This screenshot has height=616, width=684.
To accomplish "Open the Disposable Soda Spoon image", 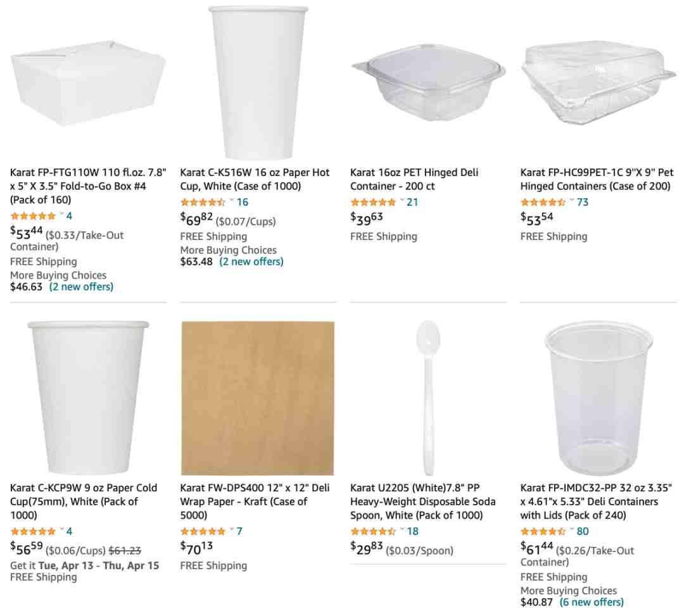I will coord(428,398).
